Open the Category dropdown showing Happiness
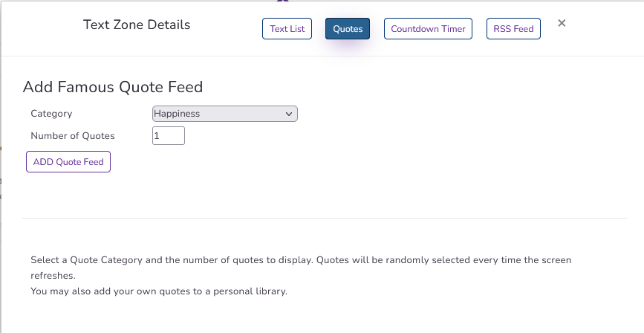The image size is (644, 333). tap(224, 114)
